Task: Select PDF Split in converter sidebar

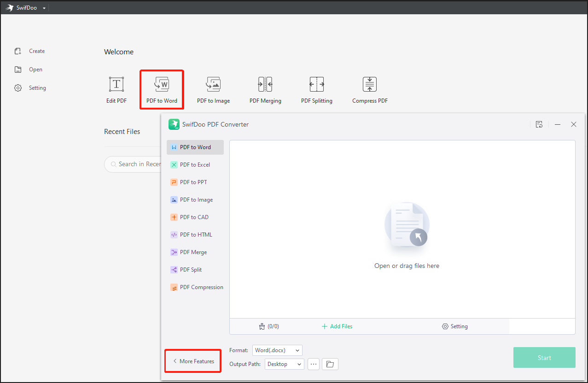Action: click(195, 270)
